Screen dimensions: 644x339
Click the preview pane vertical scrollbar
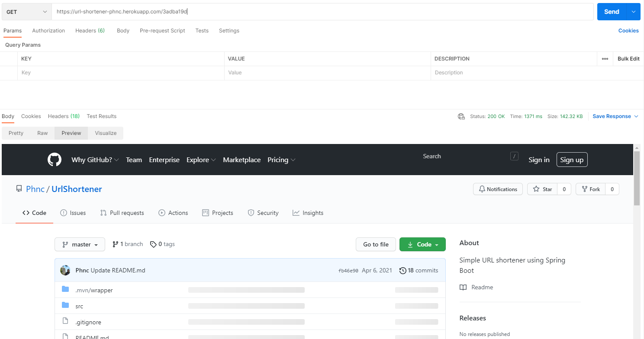point(637,179)
